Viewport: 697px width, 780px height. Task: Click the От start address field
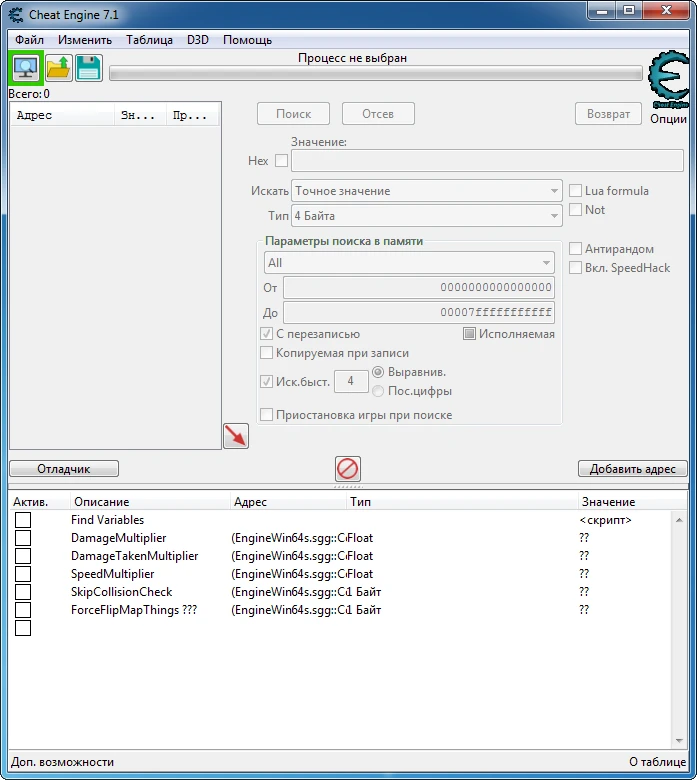click(x=419, y=288)
